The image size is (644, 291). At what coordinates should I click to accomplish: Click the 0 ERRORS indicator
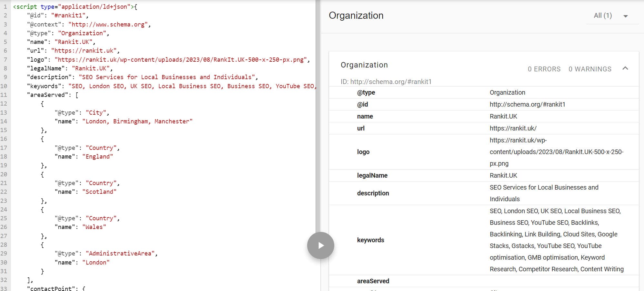pyautogui.click(x=544, y=69)
